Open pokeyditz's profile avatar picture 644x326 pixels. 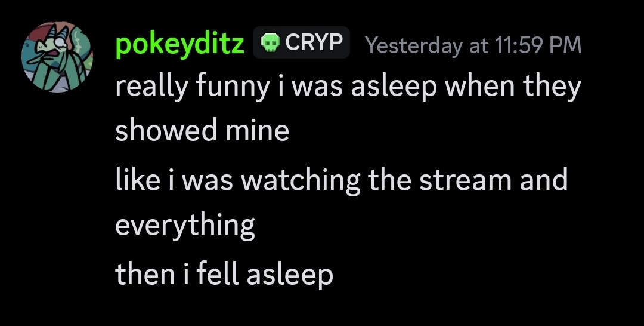coord(57,57)
